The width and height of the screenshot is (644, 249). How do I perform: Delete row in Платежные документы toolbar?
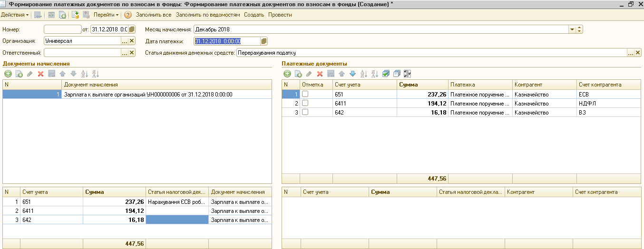(x=320, y=74)
